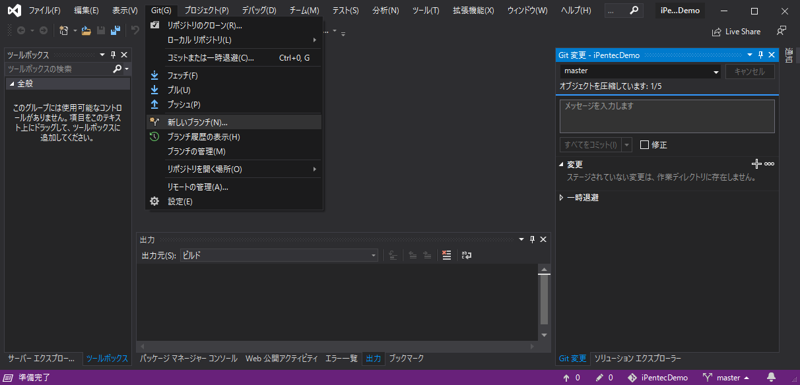
Task: Select プル(U) in Git menu
Action: (x=234, y=90)
